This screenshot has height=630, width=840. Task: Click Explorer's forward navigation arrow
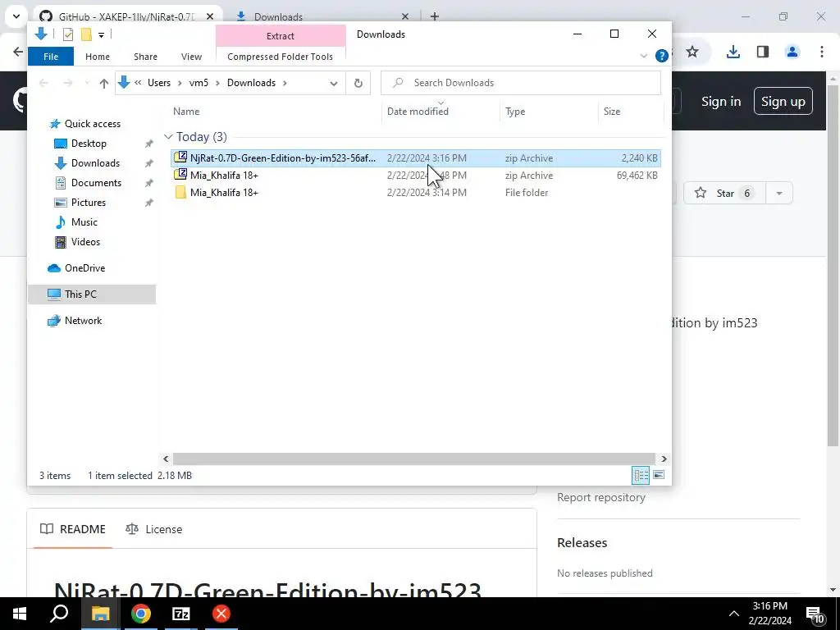pyautogui.click(x=67, y=83)
